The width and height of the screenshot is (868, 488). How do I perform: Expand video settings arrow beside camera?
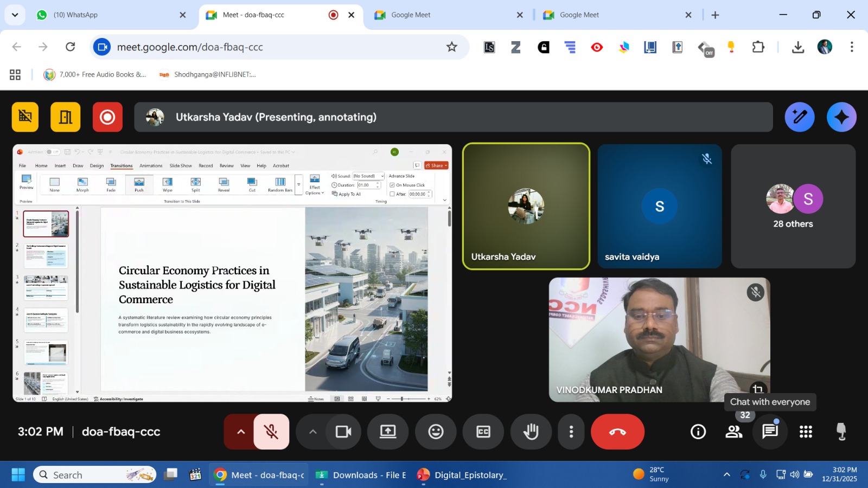click(x=312, y=432)
